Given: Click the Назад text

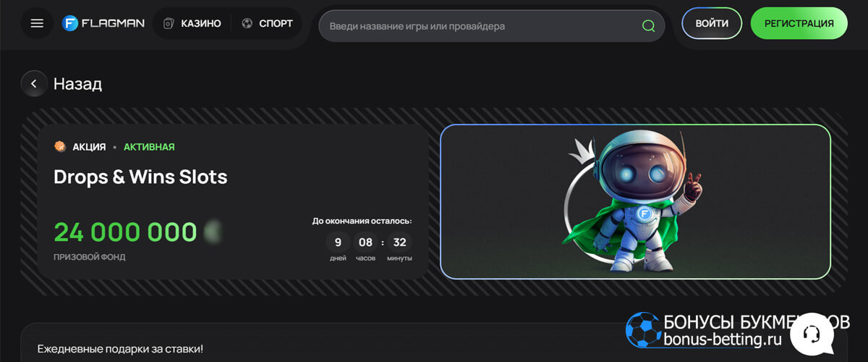Looking at the screenshot, I should (x=77, y=84).
